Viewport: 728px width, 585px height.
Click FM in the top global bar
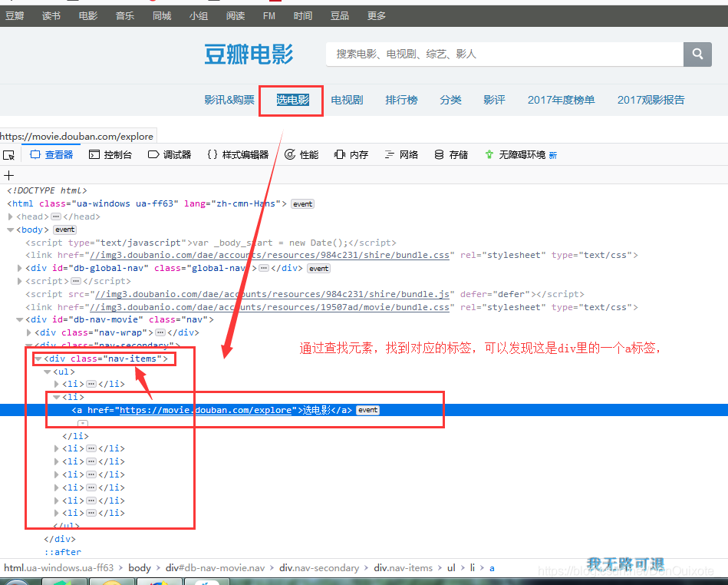268,16
